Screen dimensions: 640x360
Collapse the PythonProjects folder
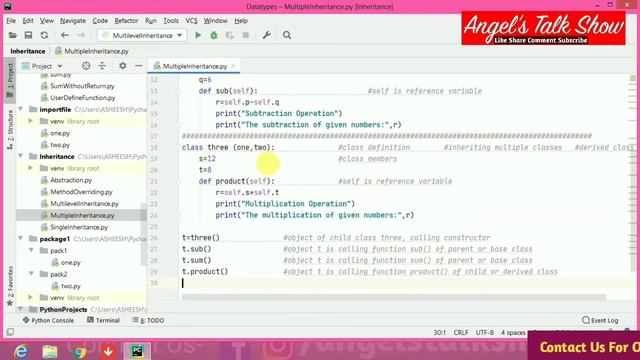[x=20, y=309]
